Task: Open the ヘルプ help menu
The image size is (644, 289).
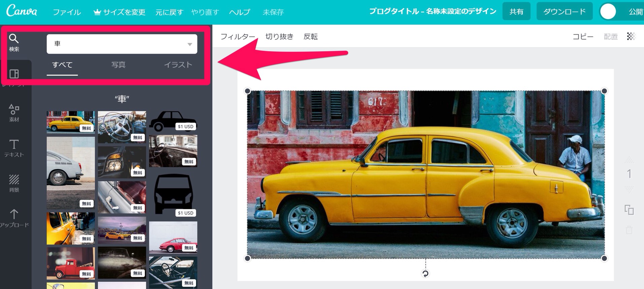Action: pos(239,12)
